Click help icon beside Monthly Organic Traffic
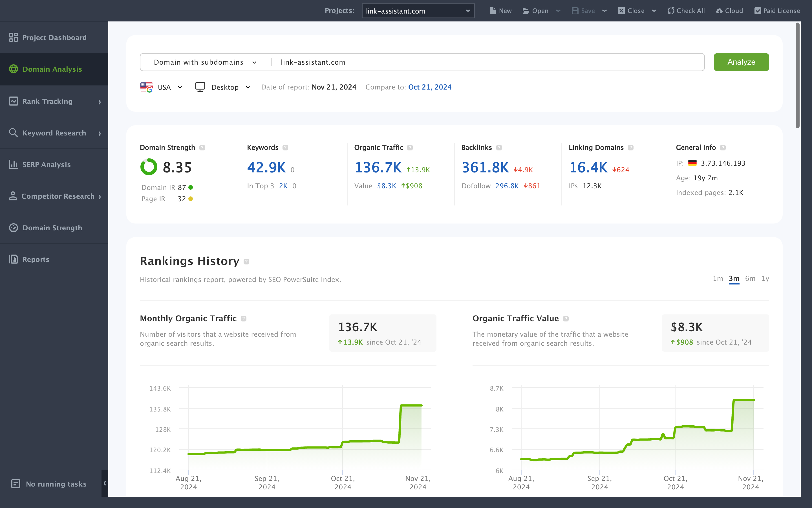Image resolution: width=812 pixels, height=508 pixels. (244, 319)
